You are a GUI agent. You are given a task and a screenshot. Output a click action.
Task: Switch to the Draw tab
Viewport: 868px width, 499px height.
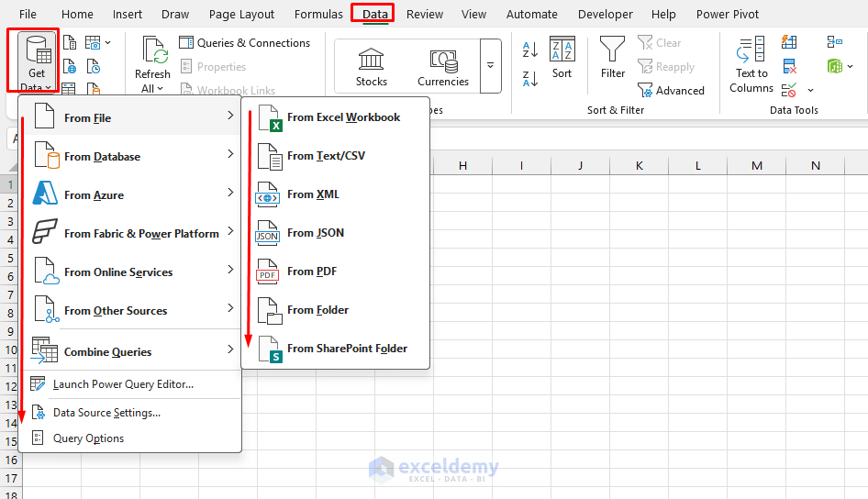click(x=175, y=15)
